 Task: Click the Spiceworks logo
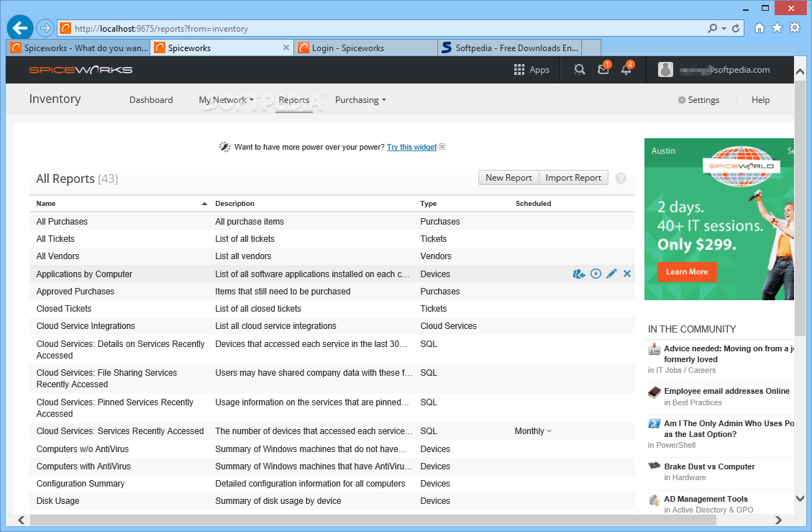[81, 70]
